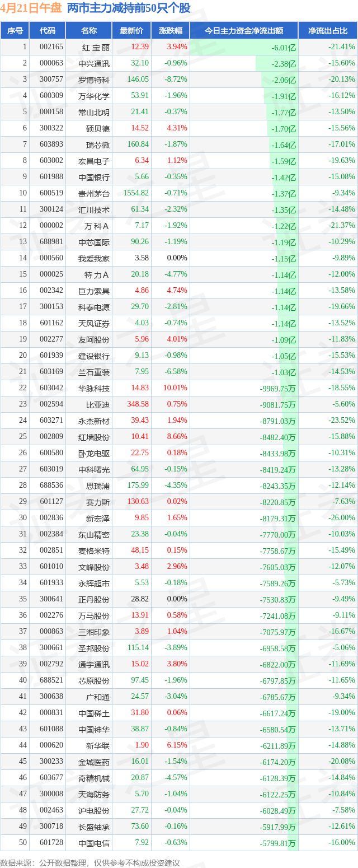Click the 最新价 column header
358x868 pixels.
pos(131,31)
